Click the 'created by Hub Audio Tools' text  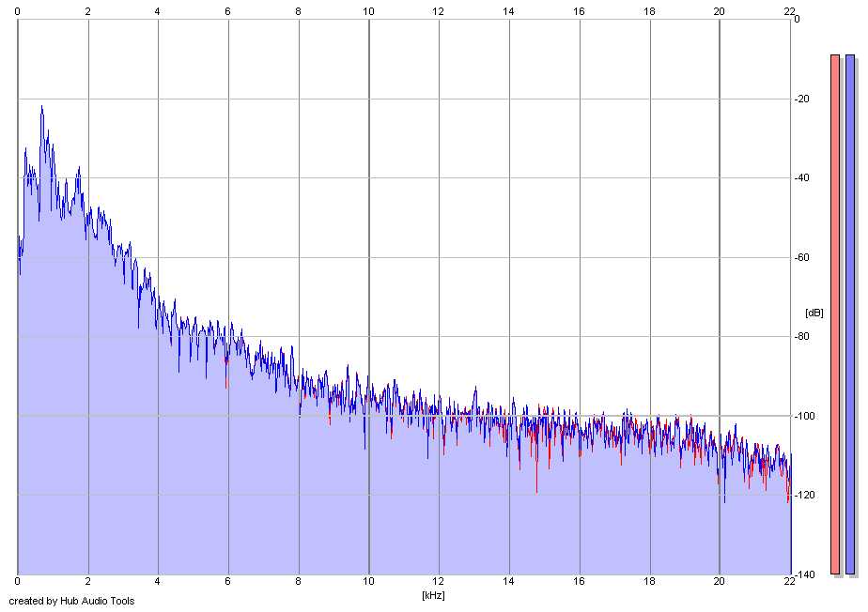(x=71, y=601)
